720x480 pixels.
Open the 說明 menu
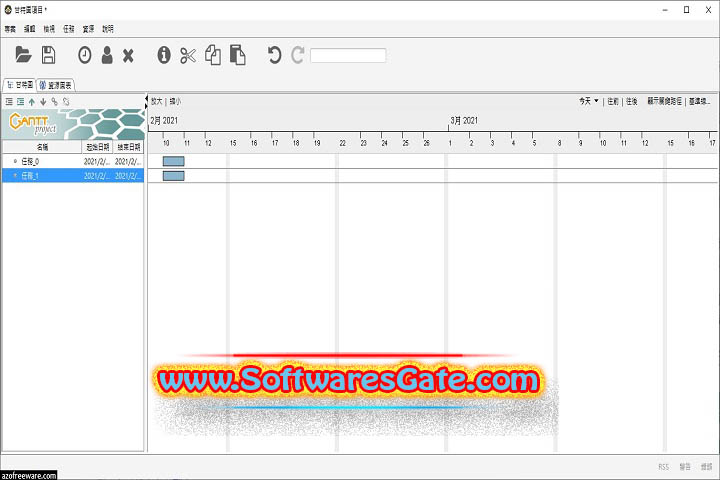click(x=108, y=29)
